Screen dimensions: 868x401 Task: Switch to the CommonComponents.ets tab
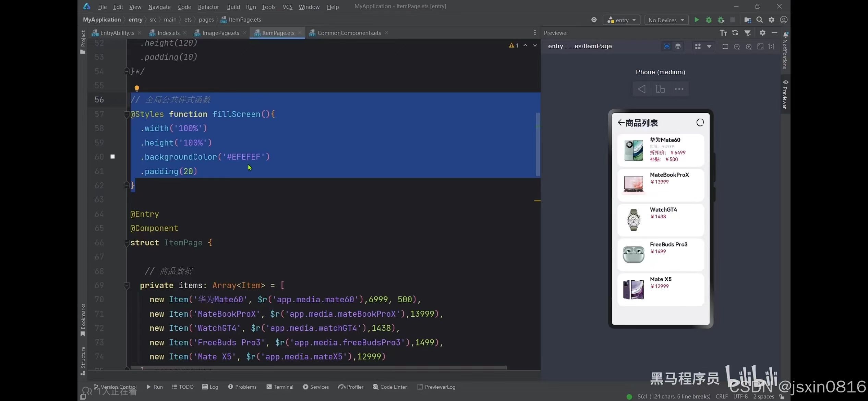[348, 33]
